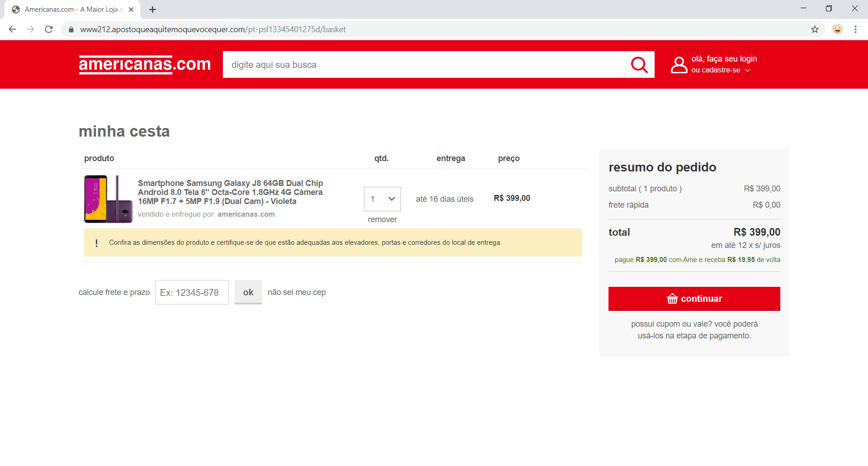This screenshot has height=466, width=868.
Task: Click the 'frete rápida' label
Action: pyautogui.click(x=628, y=205)
